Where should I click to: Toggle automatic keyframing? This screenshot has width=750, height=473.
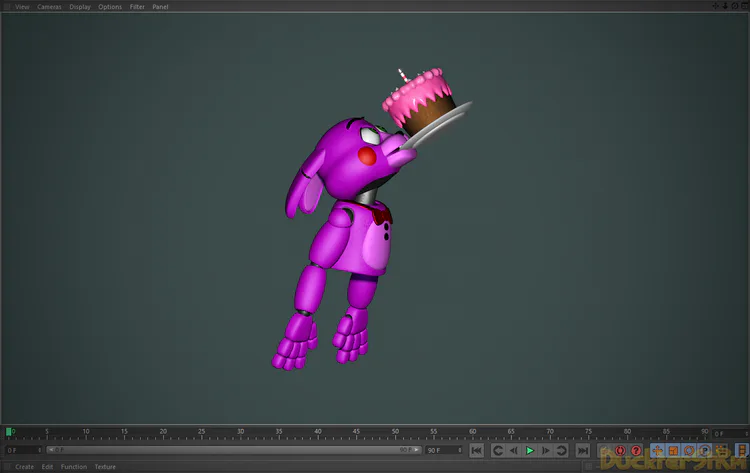(x=620, y=451)
